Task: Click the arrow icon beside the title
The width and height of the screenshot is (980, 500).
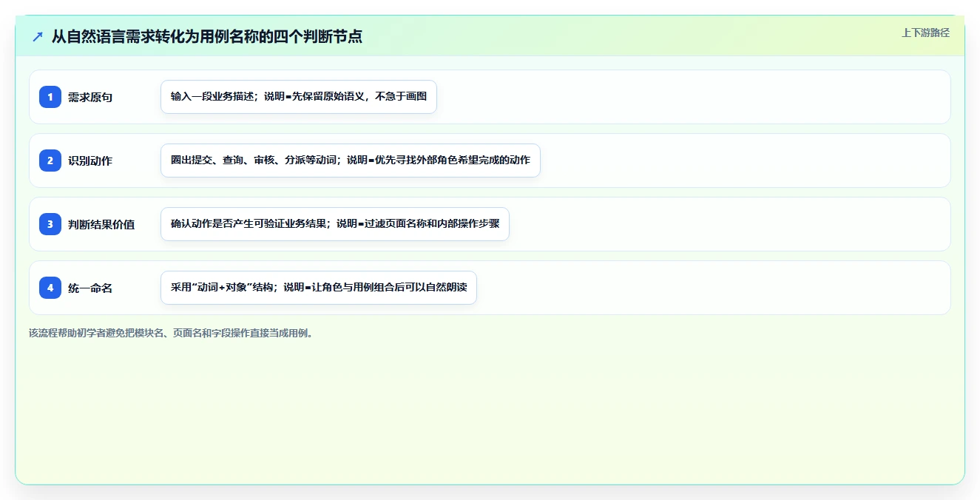Action: tap(38, 36)
